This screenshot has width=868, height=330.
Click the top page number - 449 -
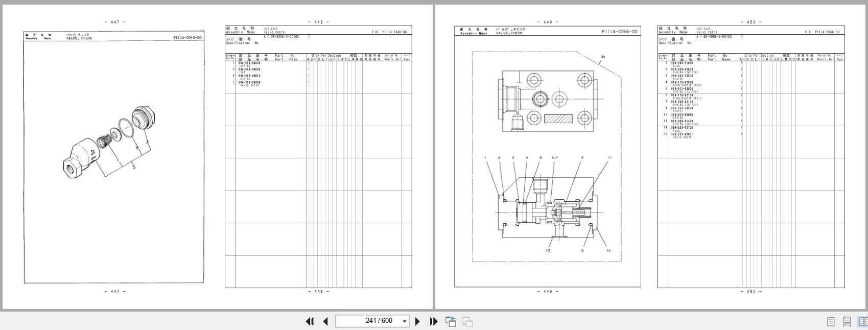548,22
